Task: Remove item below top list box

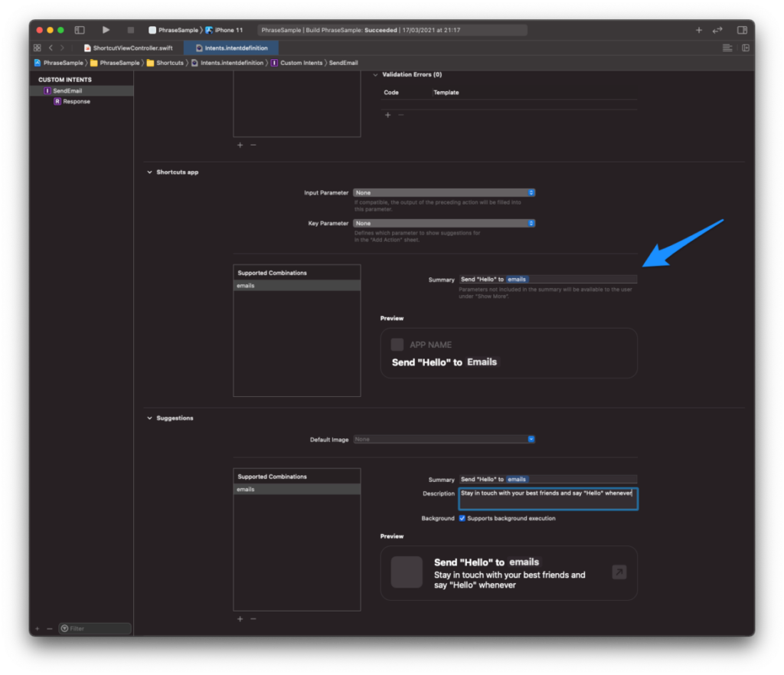Action: point(253,145)
